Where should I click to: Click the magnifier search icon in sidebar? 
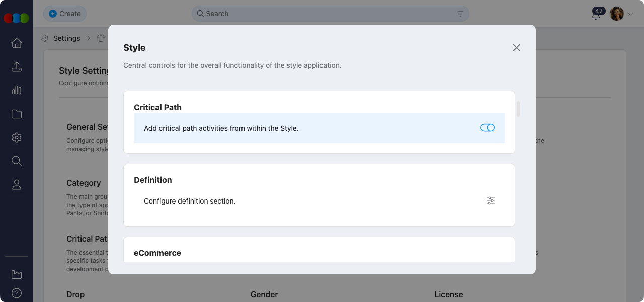pyautogui.click(x=17, y=161)
